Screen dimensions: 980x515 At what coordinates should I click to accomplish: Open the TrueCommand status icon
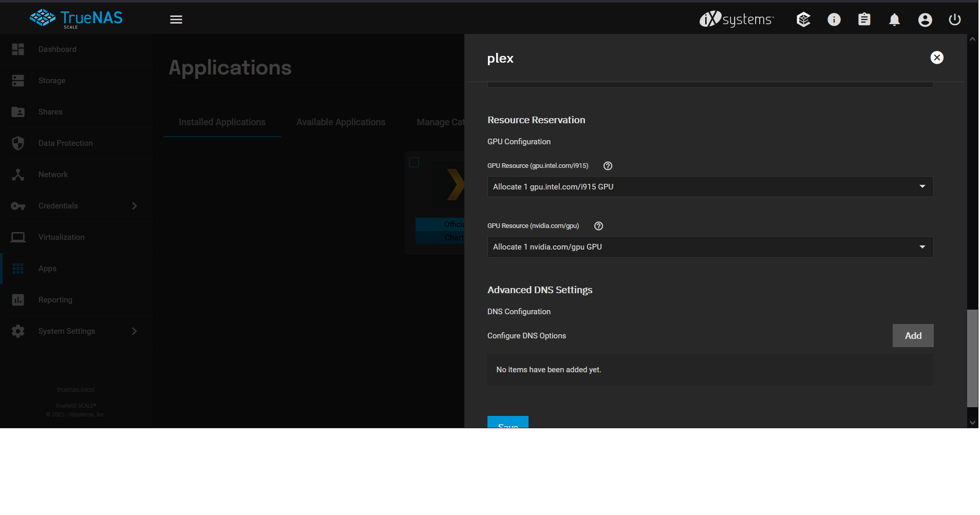pyautogui.click(x=803, y=20)
